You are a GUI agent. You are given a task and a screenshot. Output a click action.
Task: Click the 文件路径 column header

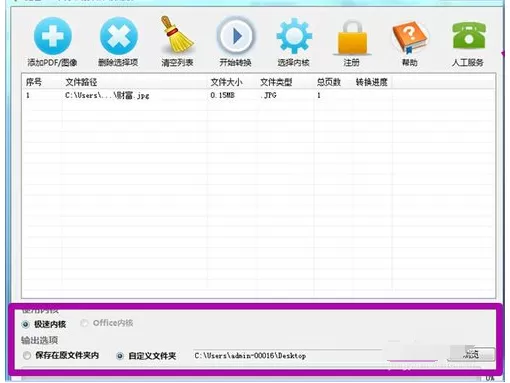(81, 82)
